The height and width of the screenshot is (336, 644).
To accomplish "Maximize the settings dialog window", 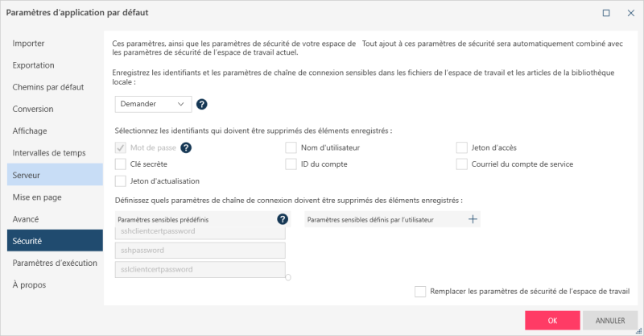I will tap(606, 14).
